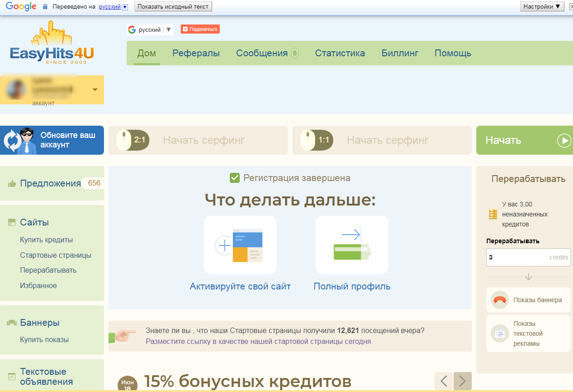Click the 2:1 Начать серфинг button

click(x=198, y=140)
